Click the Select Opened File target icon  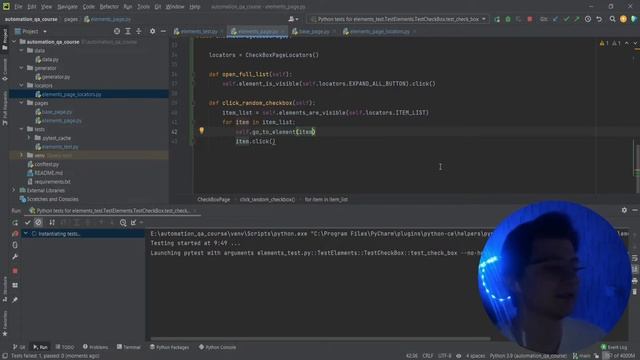[117, 31]
